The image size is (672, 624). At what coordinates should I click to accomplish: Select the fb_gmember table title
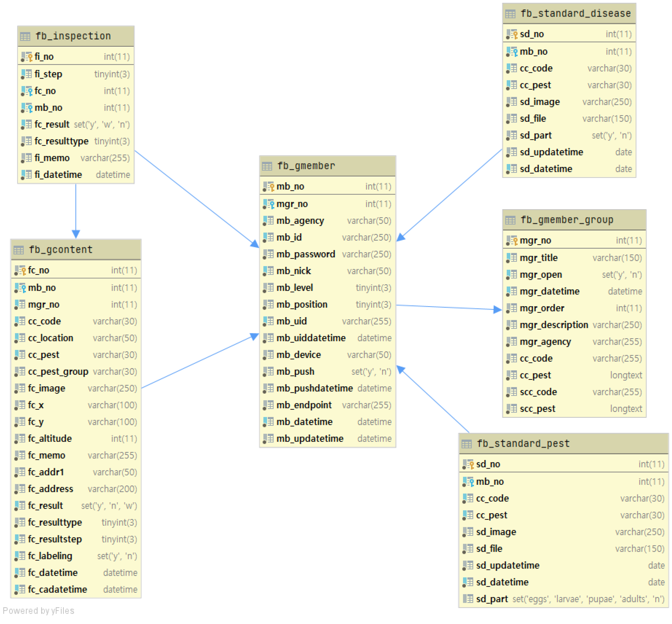[306, 166]
